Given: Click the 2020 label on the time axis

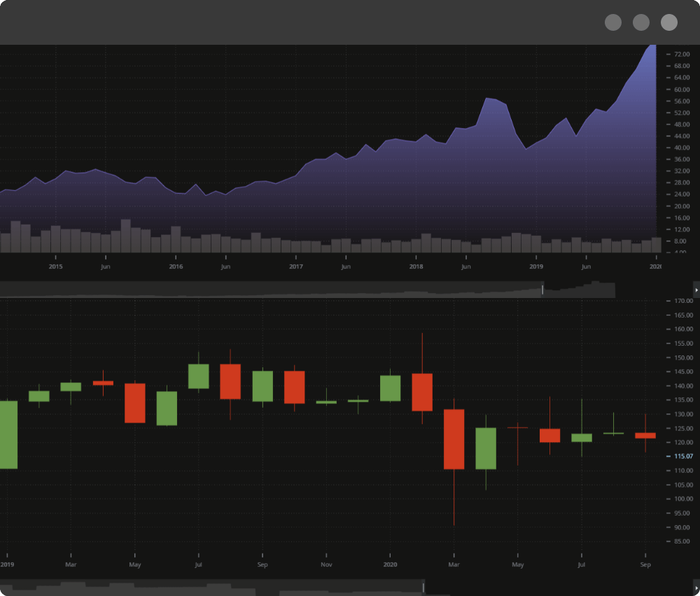Looking at the screenshot, I should point(390,565).
